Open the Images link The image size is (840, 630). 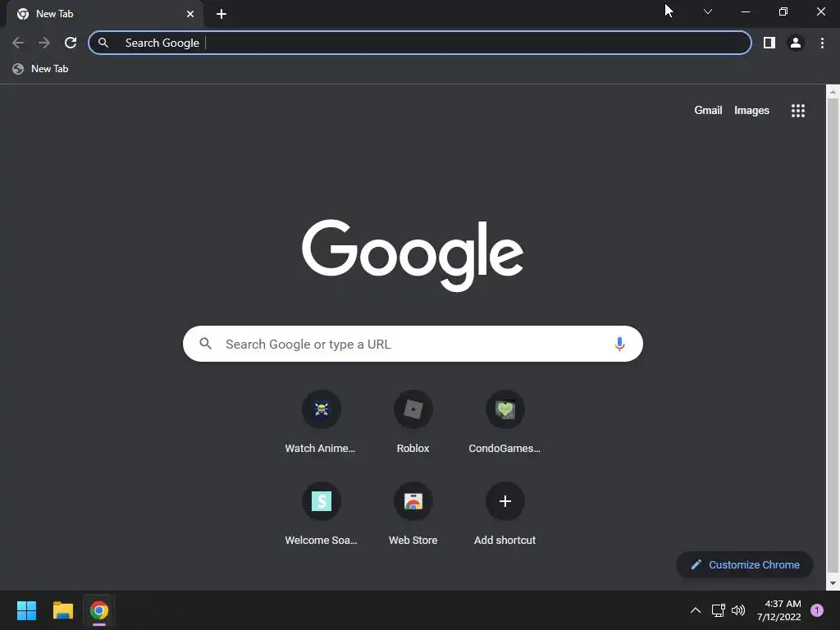click(751, 111)
